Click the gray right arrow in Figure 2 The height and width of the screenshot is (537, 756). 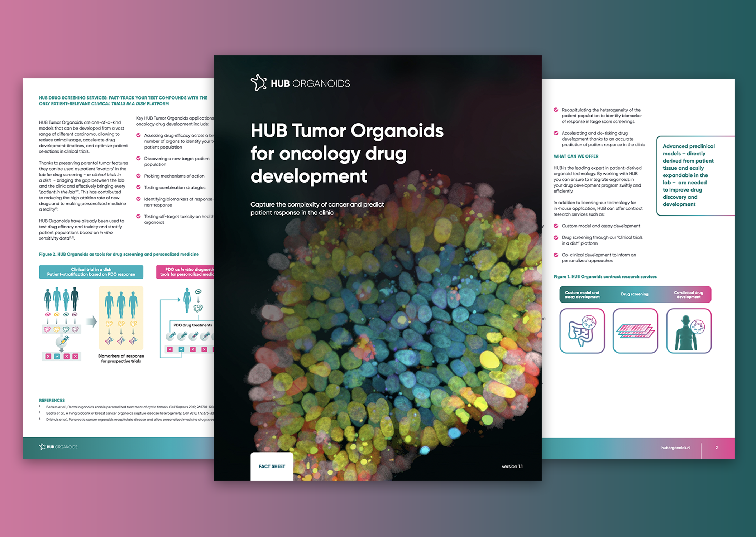coord(92,321)
